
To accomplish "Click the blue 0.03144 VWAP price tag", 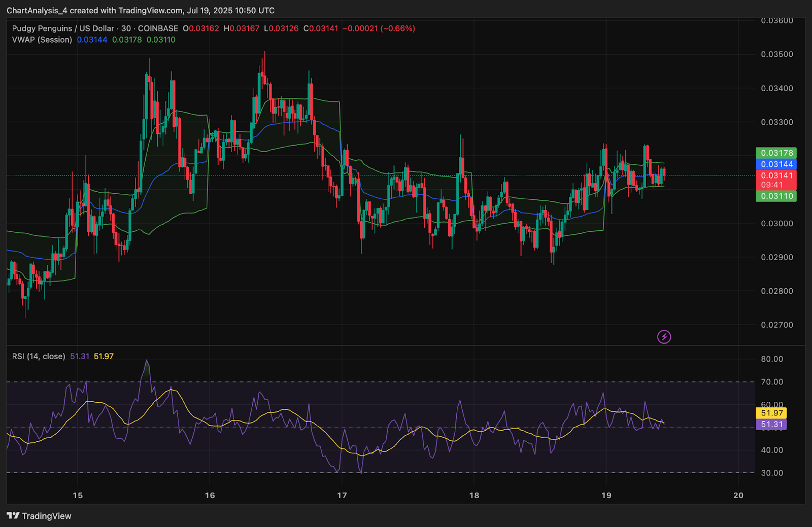I will point(776,164).
